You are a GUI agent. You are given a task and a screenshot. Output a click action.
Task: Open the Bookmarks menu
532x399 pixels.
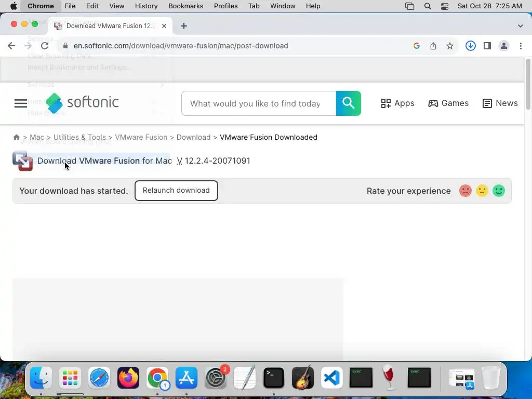click(x=186, y=6)
